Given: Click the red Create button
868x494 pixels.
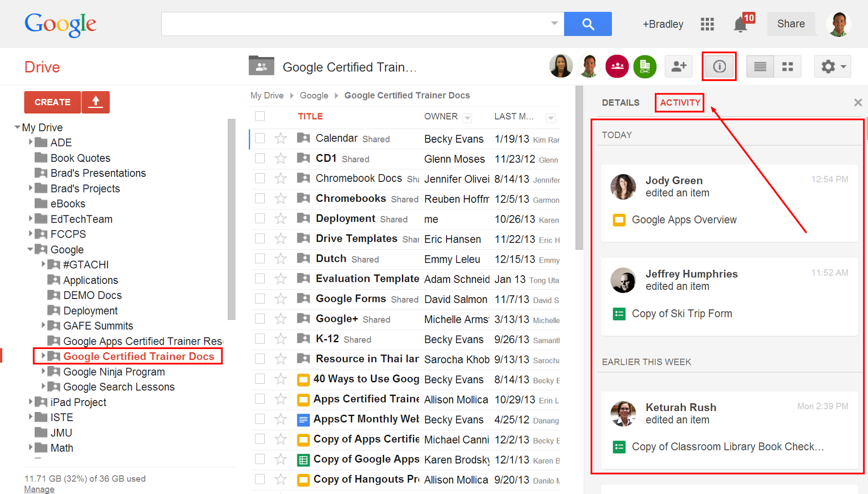Looking at the screenshot, I should 53,102.
